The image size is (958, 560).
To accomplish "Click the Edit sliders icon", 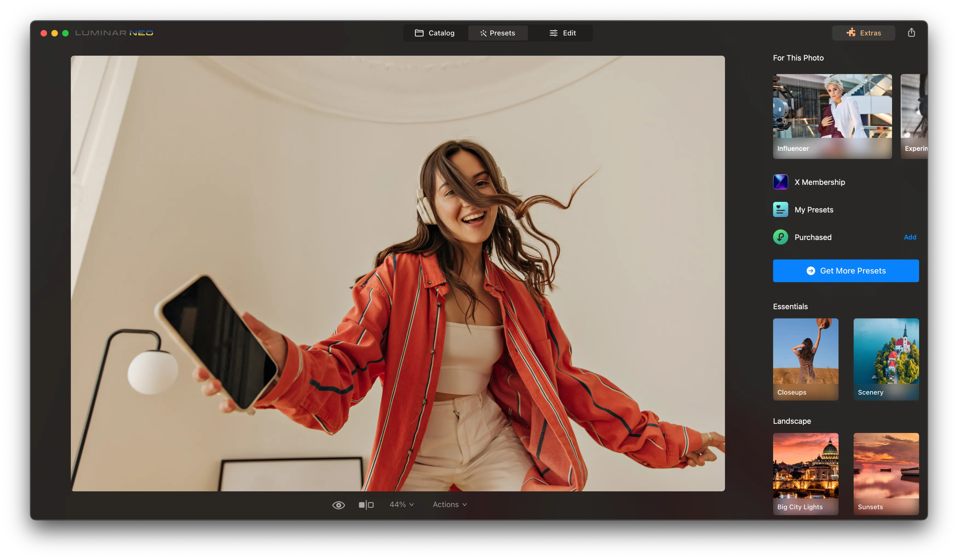I will click(553, 33).
